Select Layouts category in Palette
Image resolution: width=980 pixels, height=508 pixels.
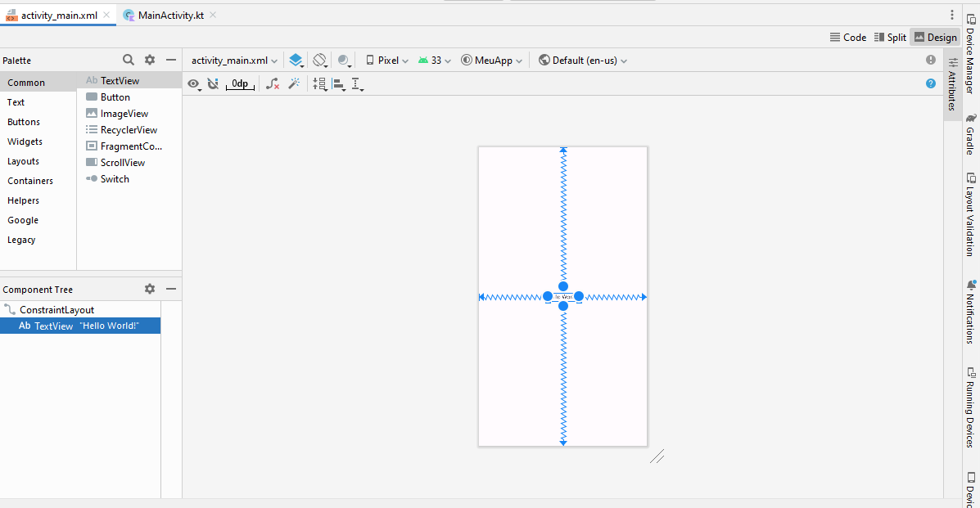(24, 161)
